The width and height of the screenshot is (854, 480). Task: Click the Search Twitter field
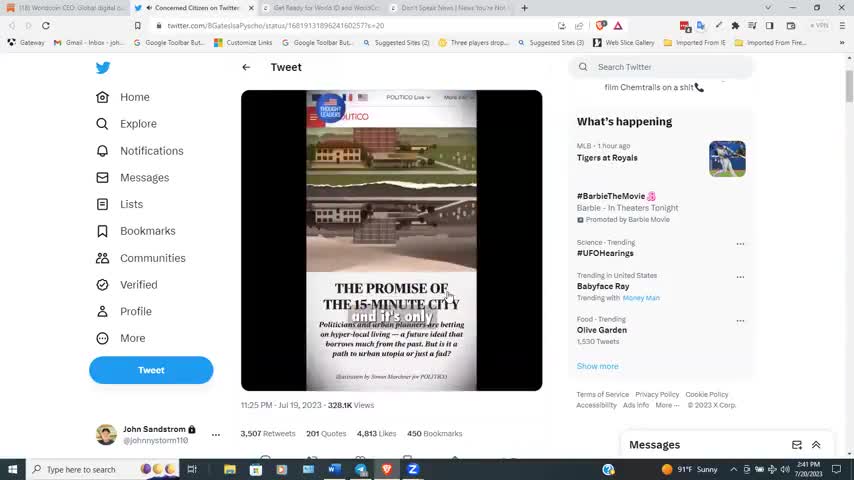pyautogui.click(x=661, y=67)
